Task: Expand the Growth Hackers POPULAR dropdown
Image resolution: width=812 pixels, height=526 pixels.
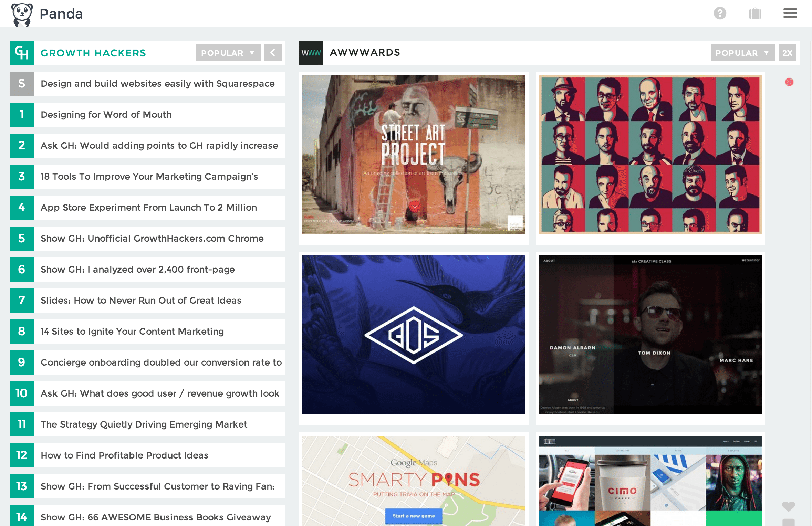Action: (228, 52)
